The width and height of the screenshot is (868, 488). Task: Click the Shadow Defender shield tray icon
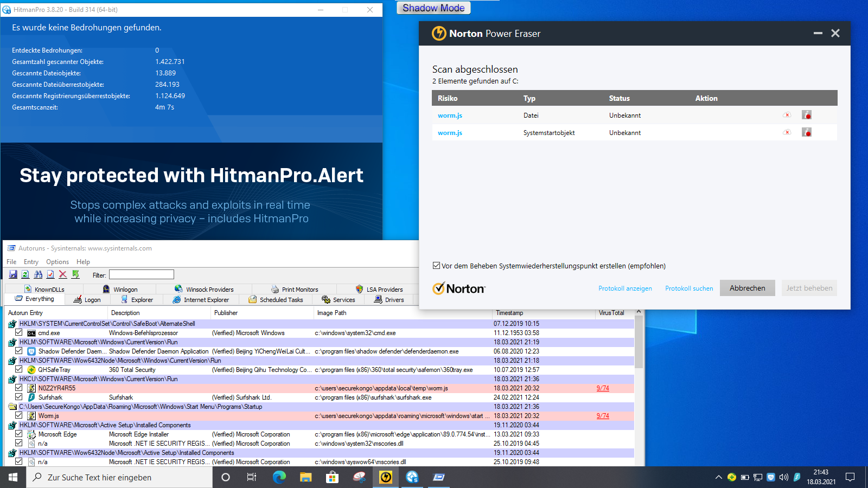point(771,477)
